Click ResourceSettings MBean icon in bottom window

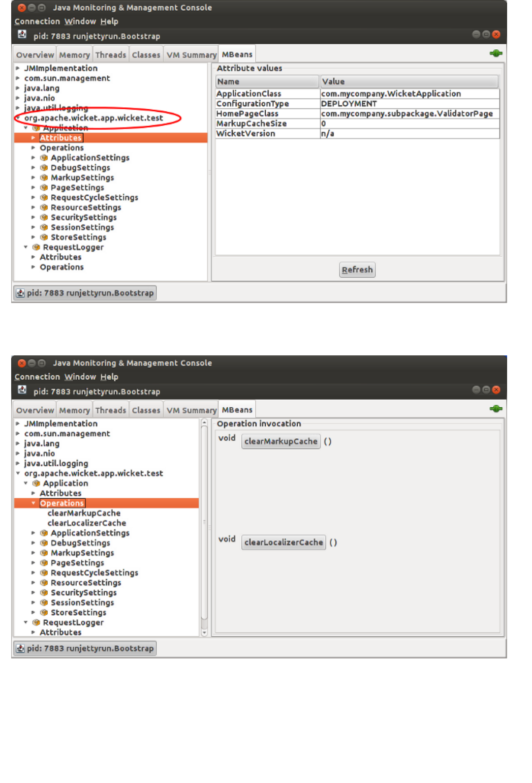click(44, 583)
